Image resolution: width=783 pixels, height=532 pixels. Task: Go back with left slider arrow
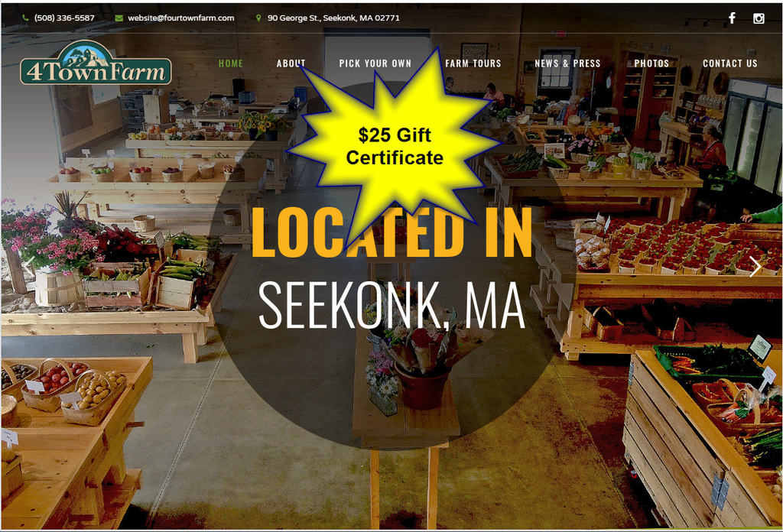(x=28, y=261)
